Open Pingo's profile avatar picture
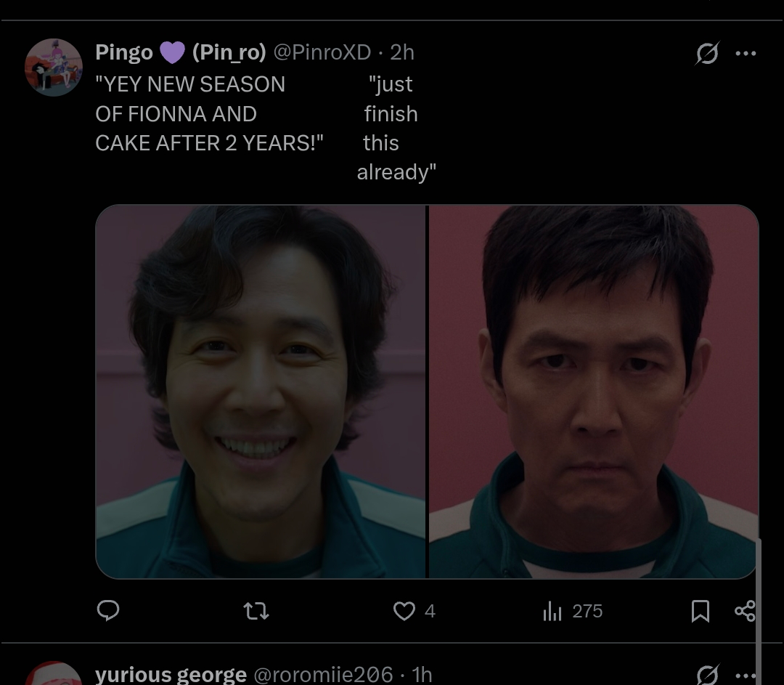Screen dimensions: 784x685 [x=54, y=67]
